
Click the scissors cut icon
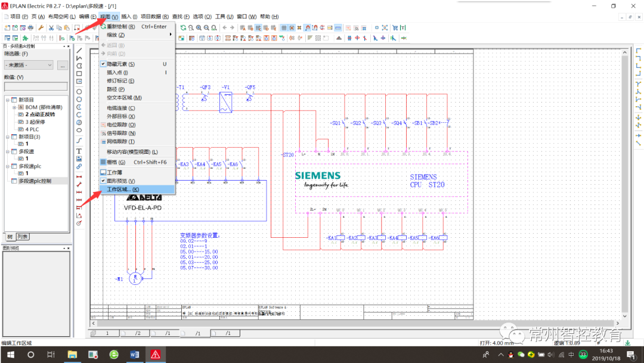pyautogui.click(x=51, y=27)
